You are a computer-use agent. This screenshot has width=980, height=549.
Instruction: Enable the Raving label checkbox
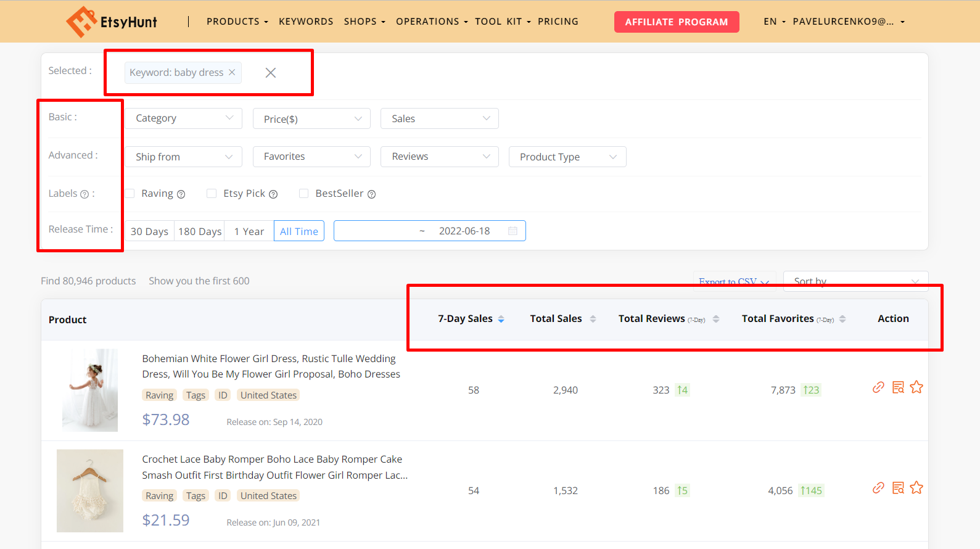(x=130, y=194)
